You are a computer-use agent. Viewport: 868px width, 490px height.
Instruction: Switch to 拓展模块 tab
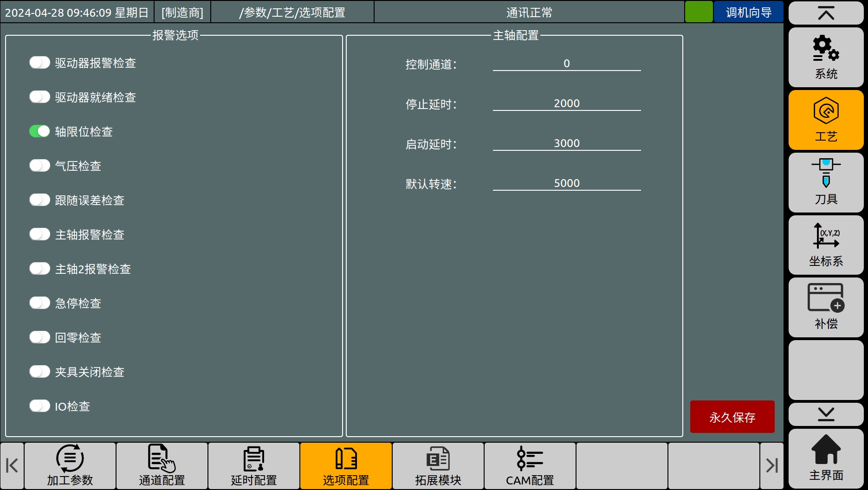[438, 465]
